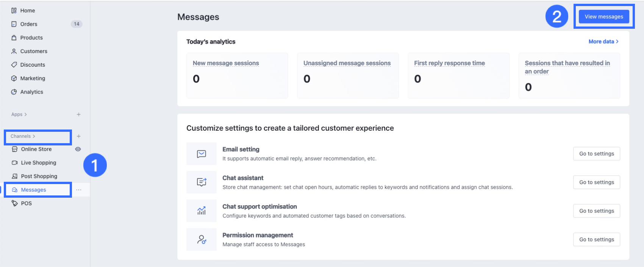This screenshot has width=644, height=267.
Task: Go to settings for Chat assistant
Action: (x=596, y=182)
